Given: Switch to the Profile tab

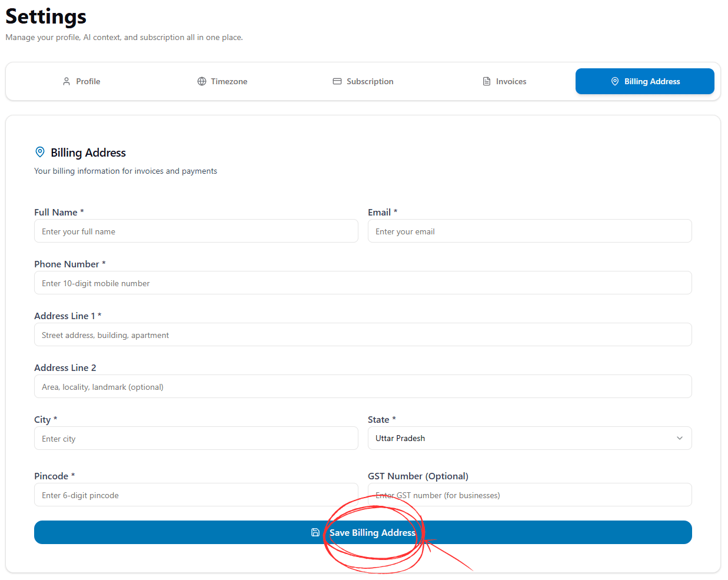Looking at the screenshot, I should pos(81,81).
